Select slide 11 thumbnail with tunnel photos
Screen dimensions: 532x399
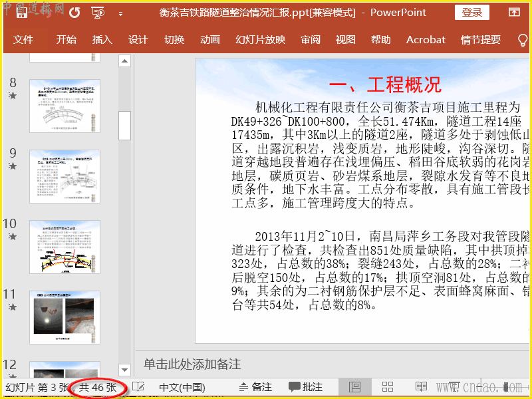pos(65,318)
